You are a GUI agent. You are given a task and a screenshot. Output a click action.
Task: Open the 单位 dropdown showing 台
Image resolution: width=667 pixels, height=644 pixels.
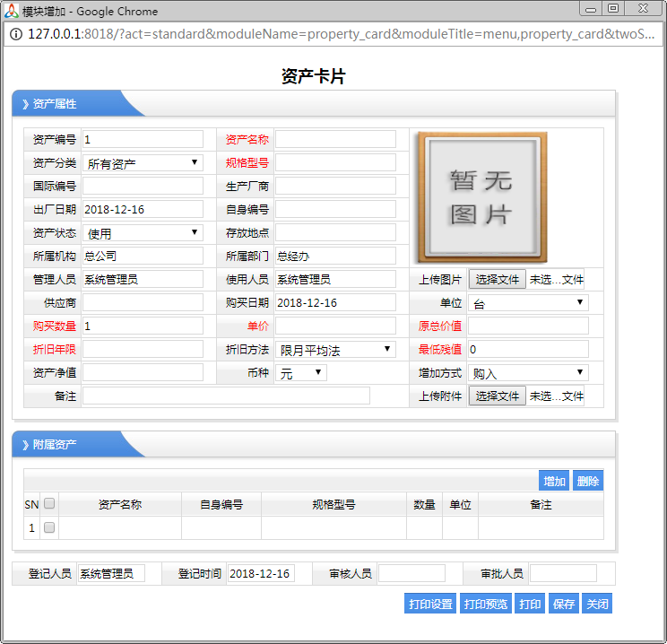(x=528, y=303)
